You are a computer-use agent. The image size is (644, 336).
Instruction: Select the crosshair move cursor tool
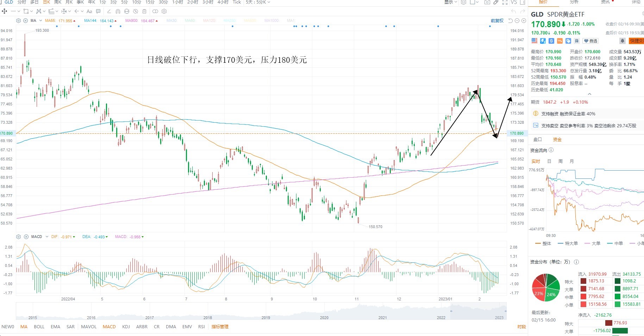coord(5,11)
